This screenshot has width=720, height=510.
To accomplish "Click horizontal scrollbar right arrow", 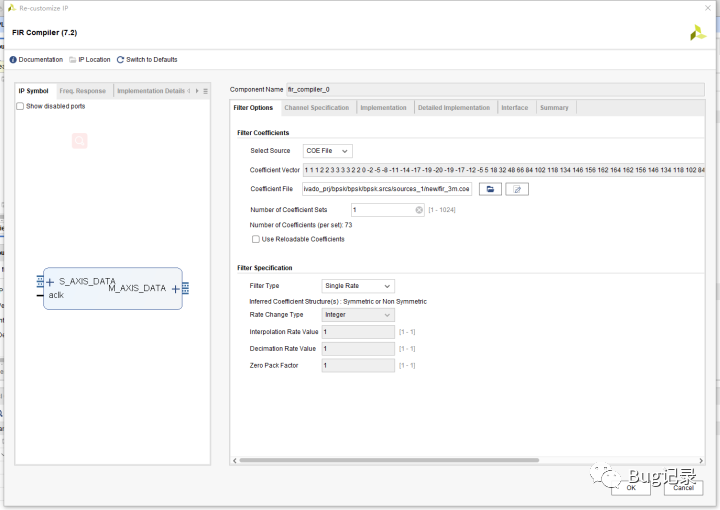I will [701, 460].
